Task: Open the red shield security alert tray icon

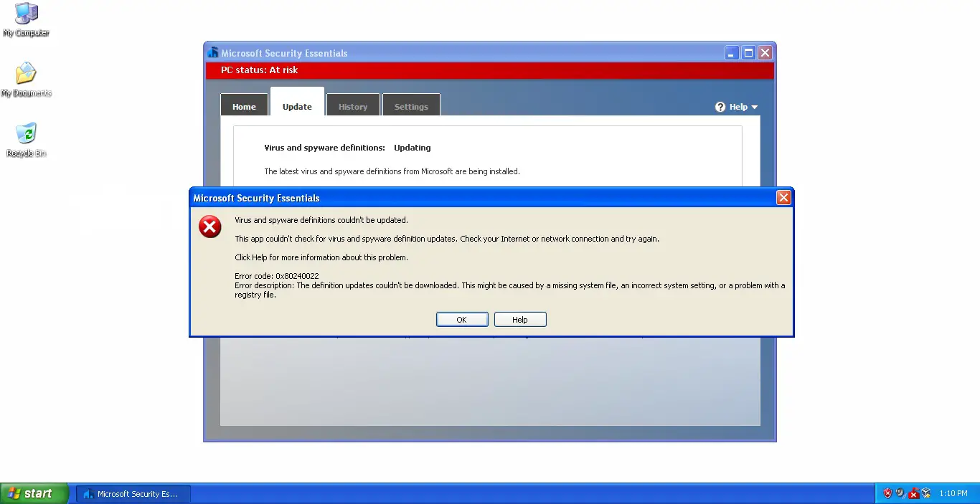Action: click(887, 493)
